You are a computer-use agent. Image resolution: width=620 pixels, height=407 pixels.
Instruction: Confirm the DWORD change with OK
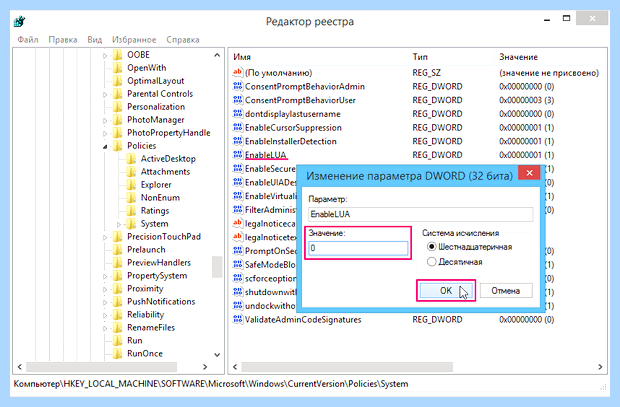click(446, 291)
